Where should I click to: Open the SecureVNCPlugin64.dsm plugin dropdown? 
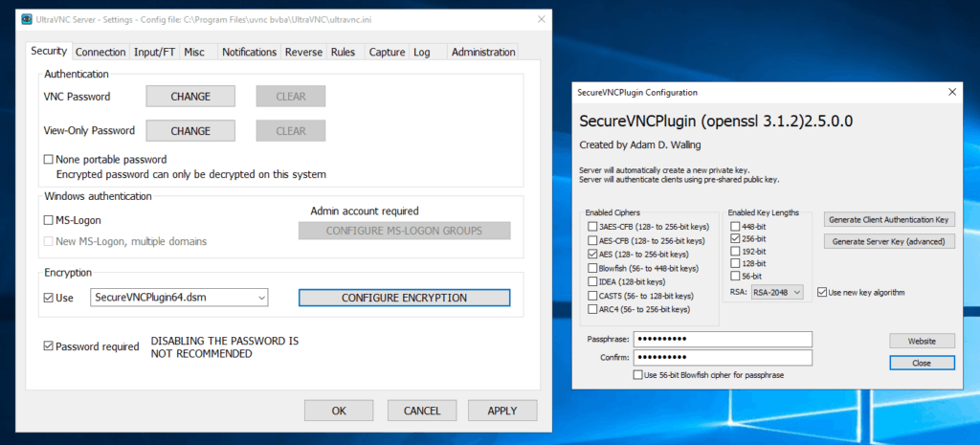tap(179, 299)
